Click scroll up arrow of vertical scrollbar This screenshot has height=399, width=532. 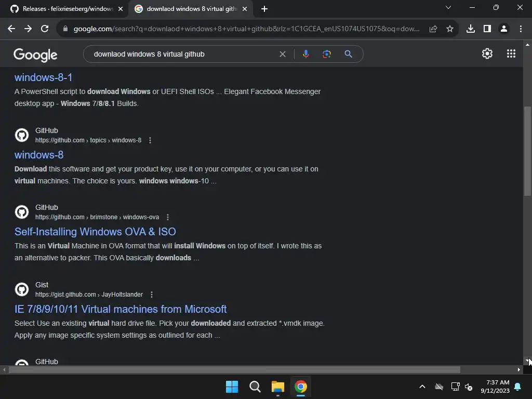point(527,45)
